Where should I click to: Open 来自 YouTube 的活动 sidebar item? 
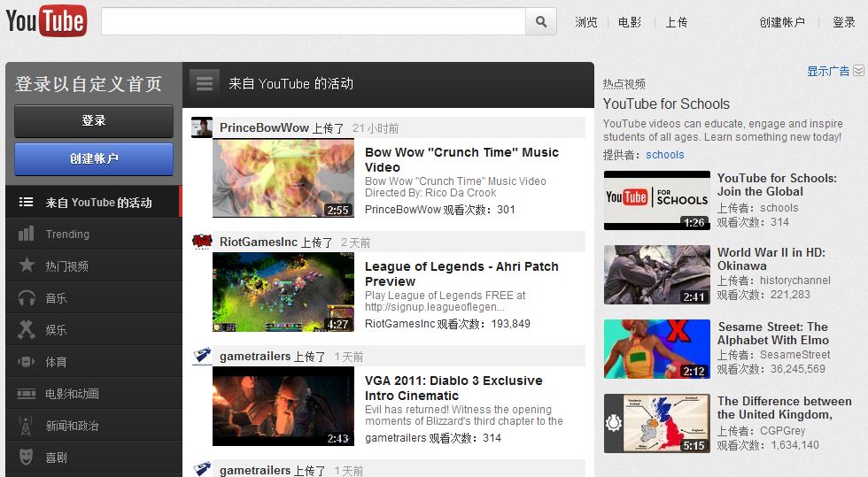[x=94, y=202]
